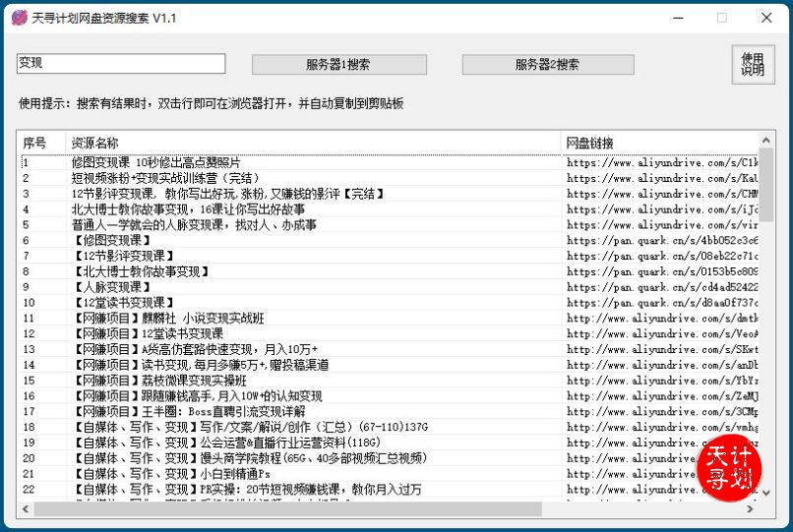Image resolution: width=793 pixels, height=532 pixels.
Task: Click the 序号 column header
Action: pos(42,143)
